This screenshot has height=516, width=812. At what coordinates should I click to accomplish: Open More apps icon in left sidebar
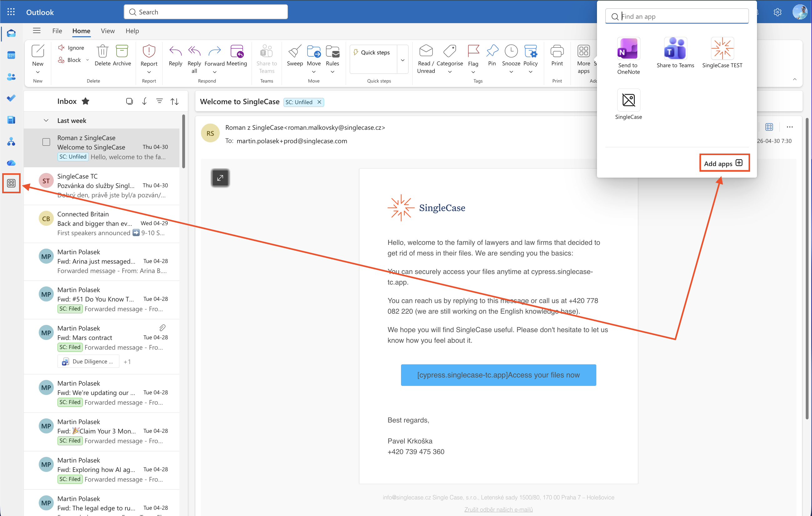pos(11,183)
